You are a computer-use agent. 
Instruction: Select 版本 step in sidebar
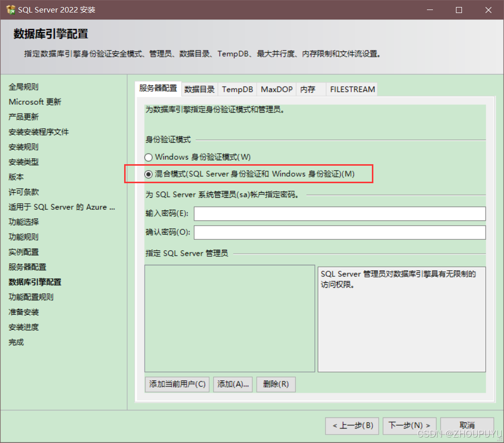(x=16, y=177)
